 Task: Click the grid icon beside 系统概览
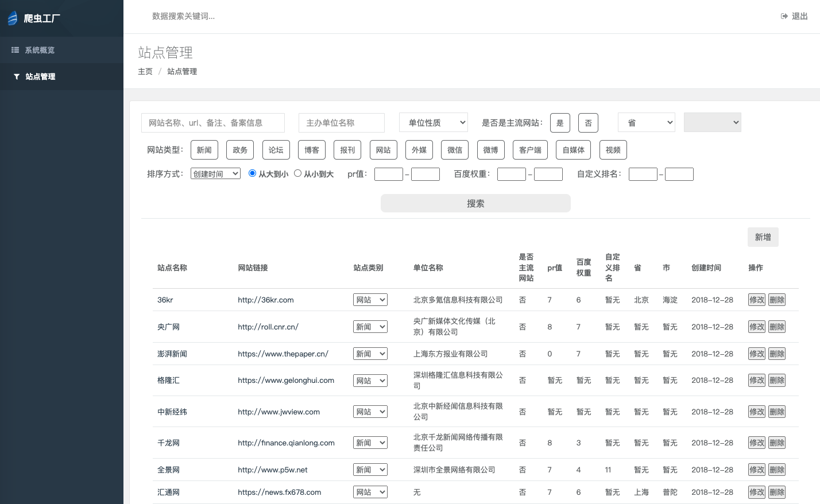(16, 50)
